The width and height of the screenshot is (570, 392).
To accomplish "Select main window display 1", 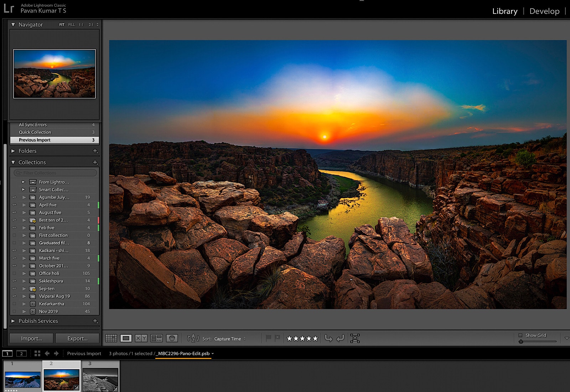I will [7, 354].
